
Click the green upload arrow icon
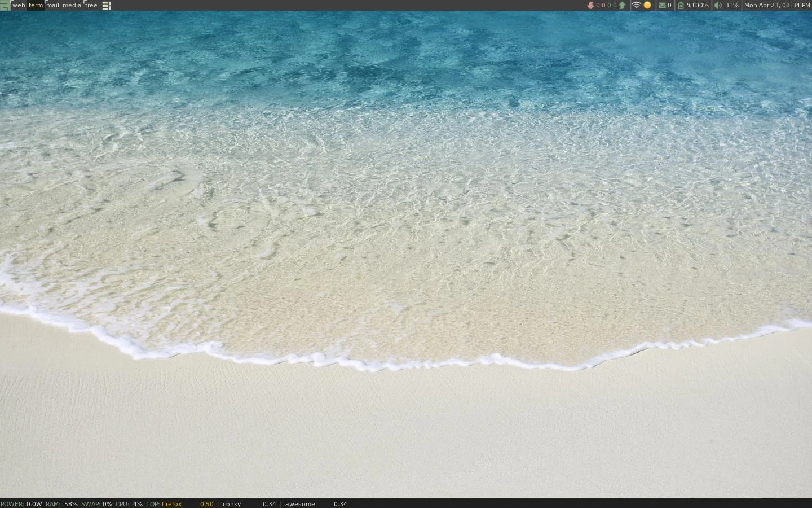tap(622, 6)
